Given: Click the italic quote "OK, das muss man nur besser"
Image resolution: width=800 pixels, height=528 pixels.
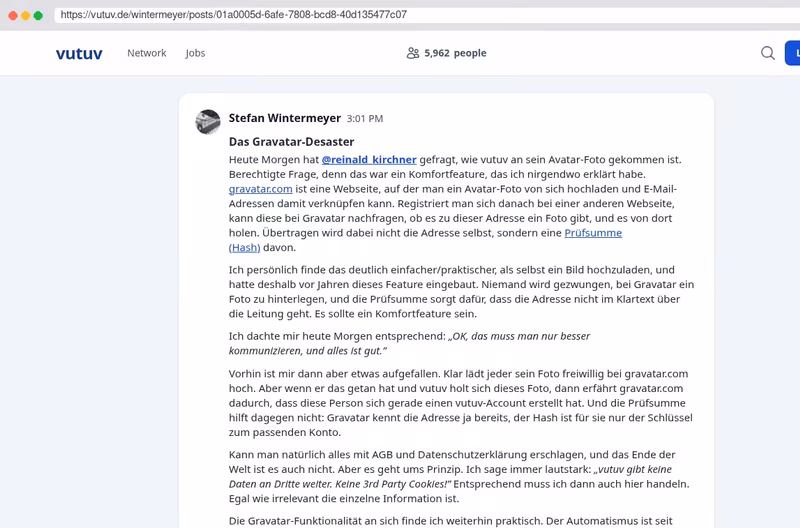Looking at the screenshot, I should coord(519,336).
